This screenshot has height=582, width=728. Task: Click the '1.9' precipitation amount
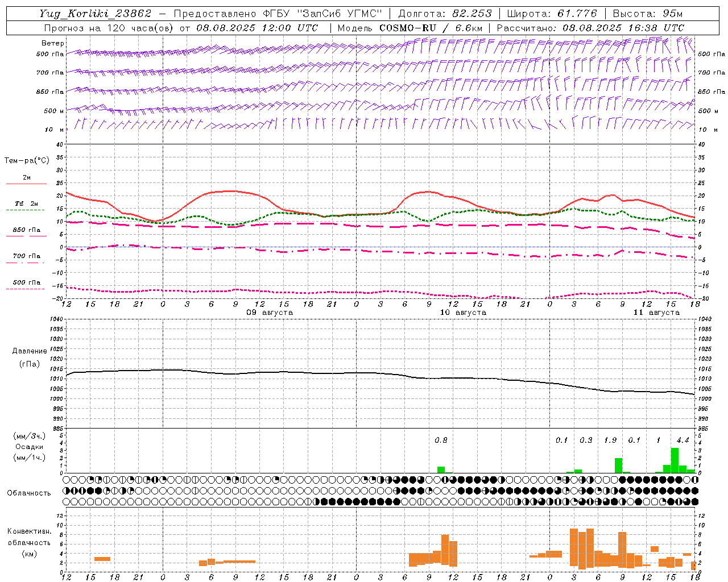[x=610, y=440]
